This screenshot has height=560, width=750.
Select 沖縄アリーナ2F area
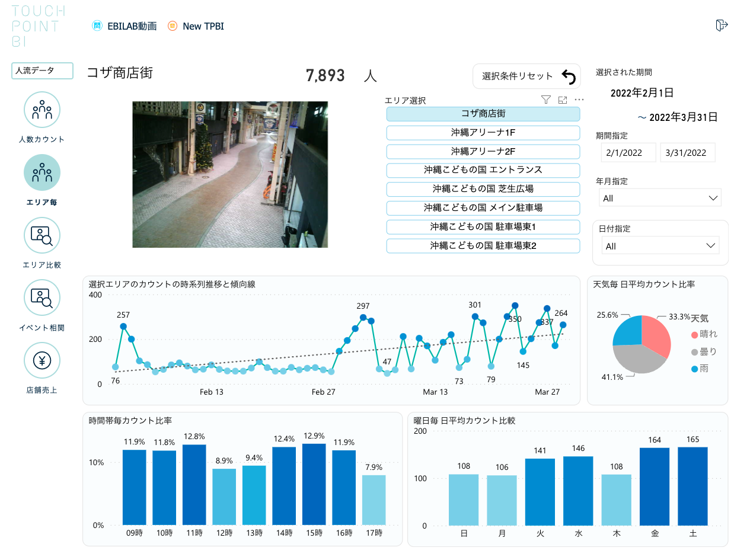point(483,152)
